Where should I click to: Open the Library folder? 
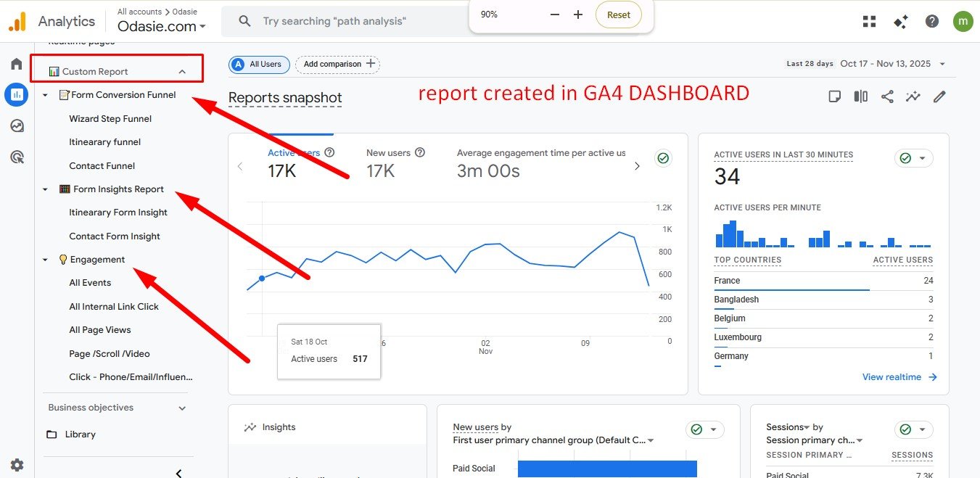[71, 434]
